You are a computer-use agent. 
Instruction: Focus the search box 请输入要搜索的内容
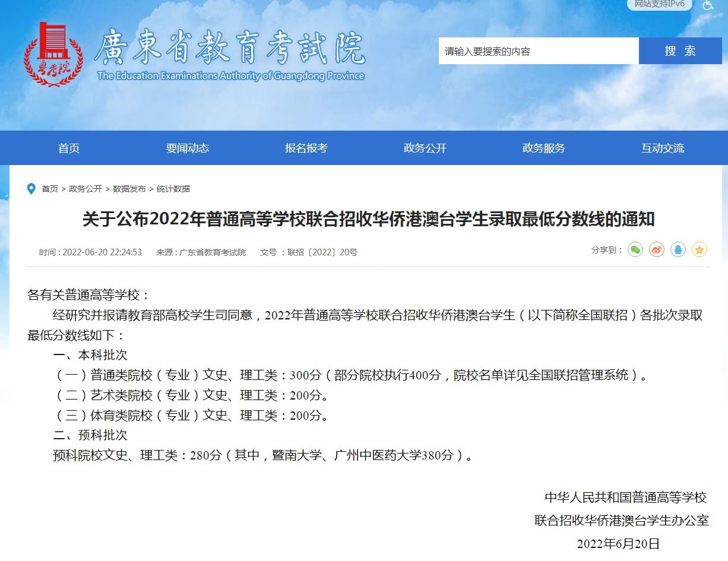[538, 51]
